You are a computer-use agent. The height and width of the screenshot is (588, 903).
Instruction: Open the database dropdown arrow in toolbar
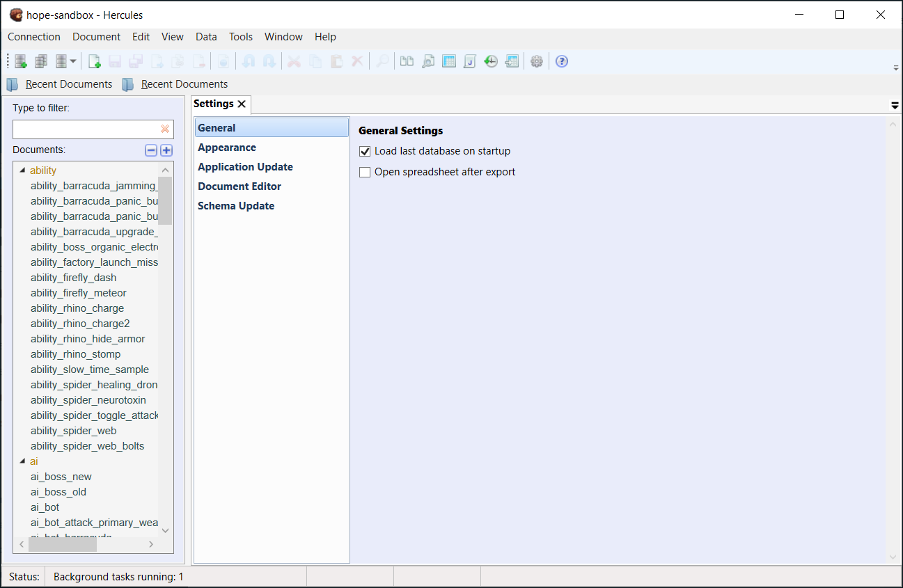coord(73,61)
